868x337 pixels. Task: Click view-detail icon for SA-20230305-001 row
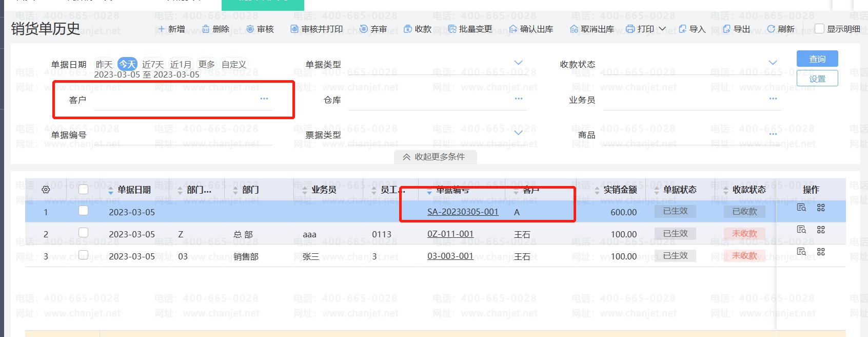pyautogui.click(x=801, y=208)
